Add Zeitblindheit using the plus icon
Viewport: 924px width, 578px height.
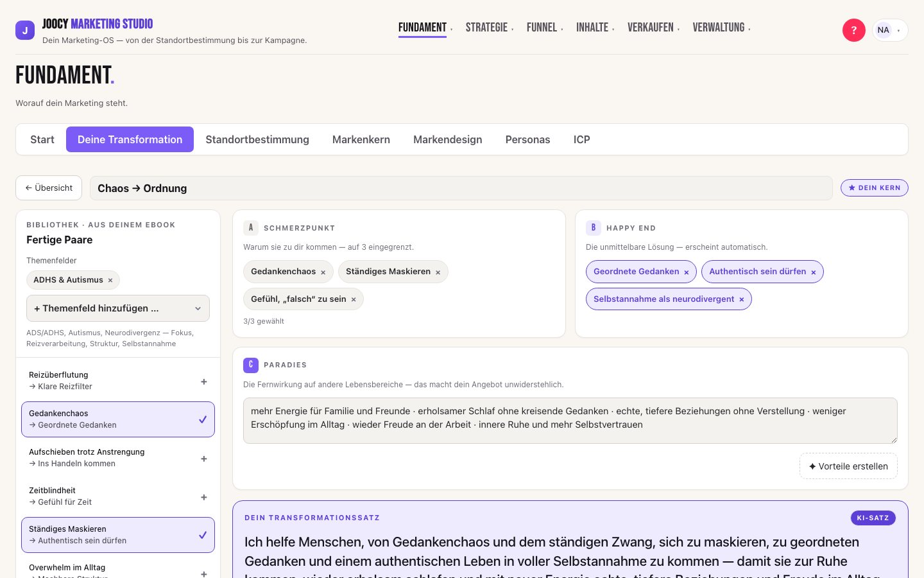pos(204,497)
